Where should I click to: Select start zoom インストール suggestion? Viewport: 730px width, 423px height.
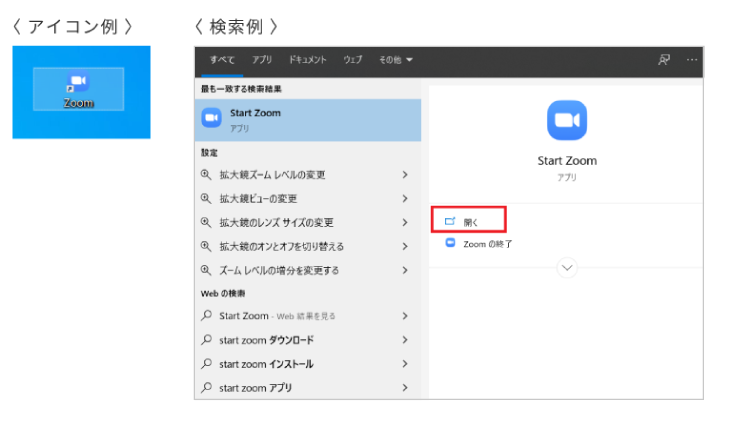click(x=308, y=364)
